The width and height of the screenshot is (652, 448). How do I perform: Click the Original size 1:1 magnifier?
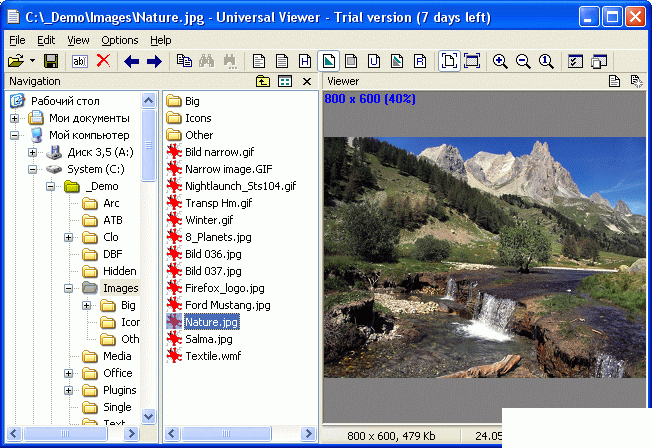tap(546, 62)
